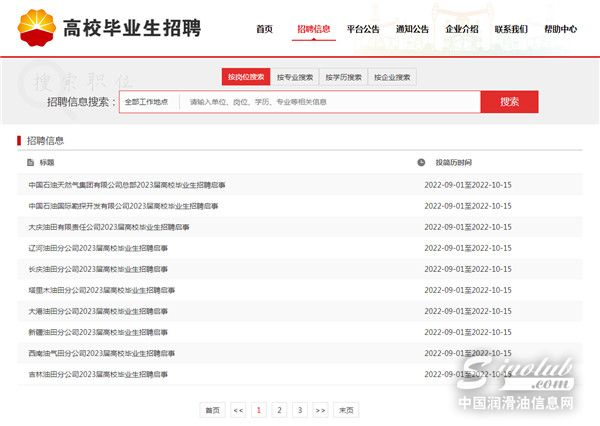Select 企业介绍 in the top menu
The width and height of the screenshot is (600, 426).
coord(461,29)
